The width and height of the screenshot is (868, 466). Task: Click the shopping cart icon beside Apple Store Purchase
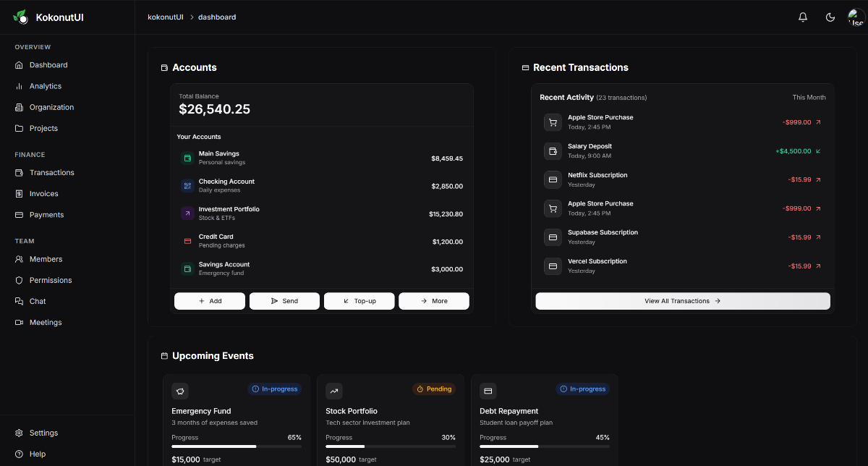pos(553,122)
